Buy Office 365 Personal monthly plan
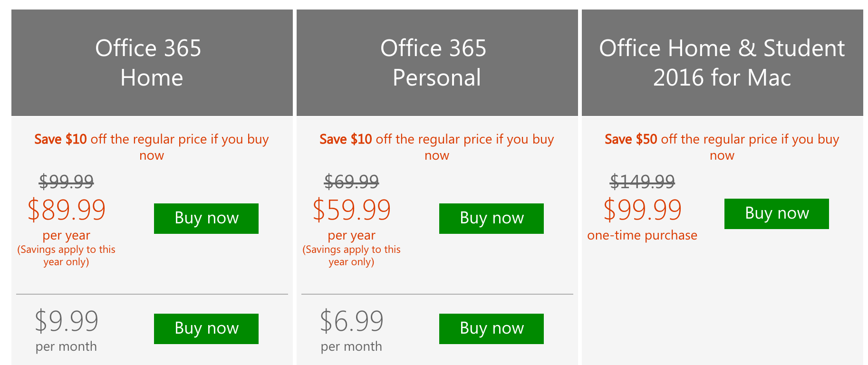This screenshot has width=868, height=365. coord(491,328)
